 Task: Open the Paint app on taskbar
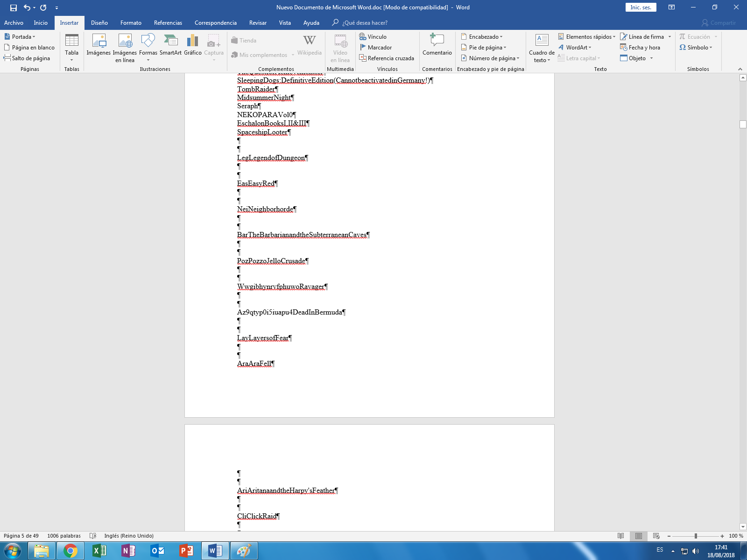[244, 551]
